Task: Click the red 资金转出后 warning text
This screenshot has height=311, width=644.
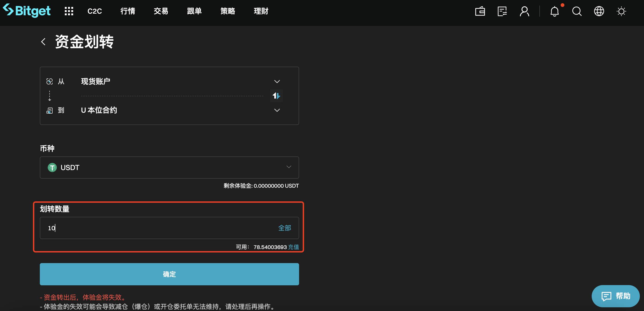Action: coord(82,297)
